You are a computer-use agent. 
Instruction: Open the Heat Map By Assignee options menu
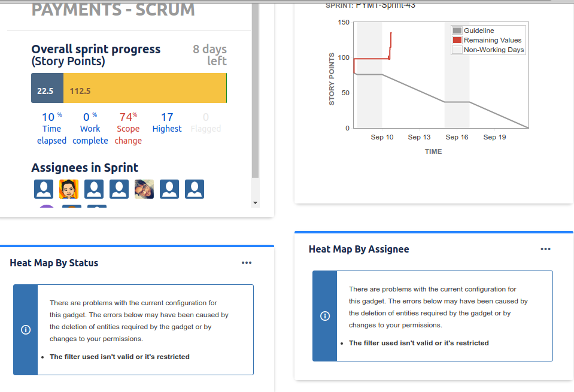(545, 249)
